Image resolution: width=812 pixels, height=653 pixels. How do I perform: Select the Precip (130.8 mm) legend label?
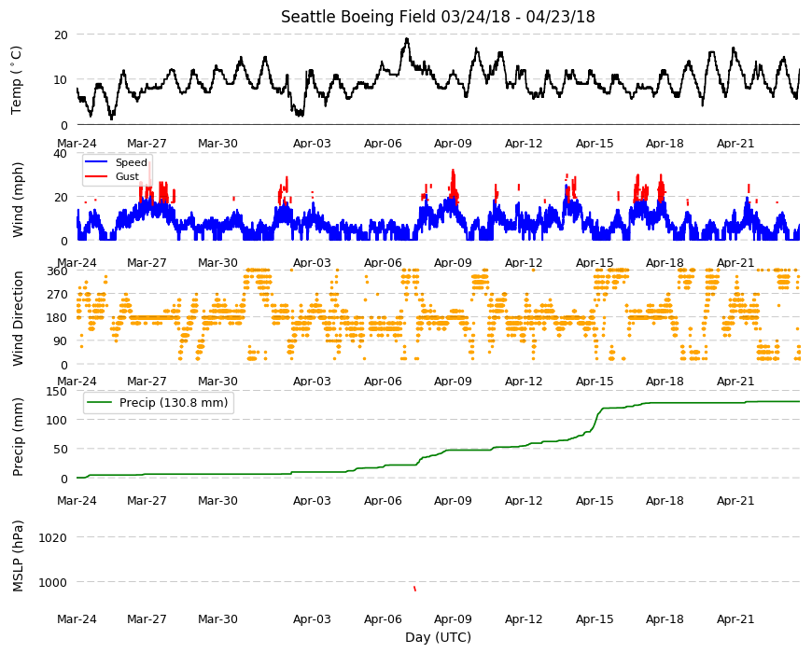[174, 403]
